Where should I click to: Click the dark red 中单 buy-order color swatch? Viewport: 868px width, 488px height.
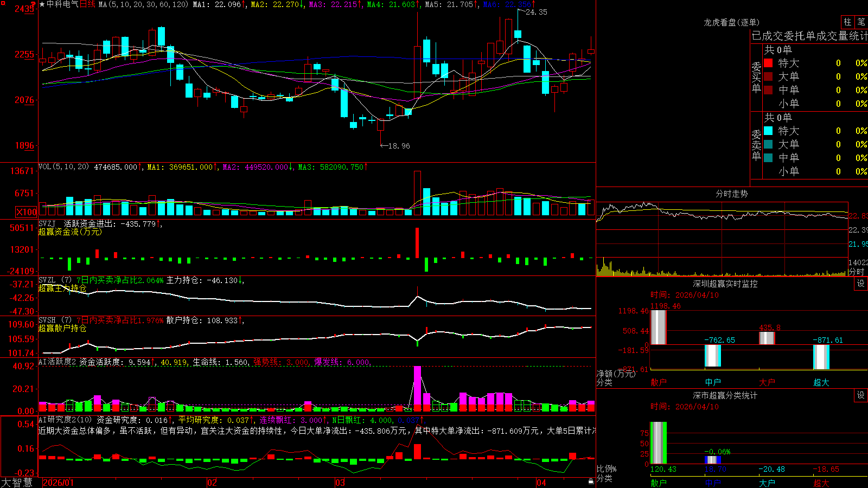click(768, 89)
